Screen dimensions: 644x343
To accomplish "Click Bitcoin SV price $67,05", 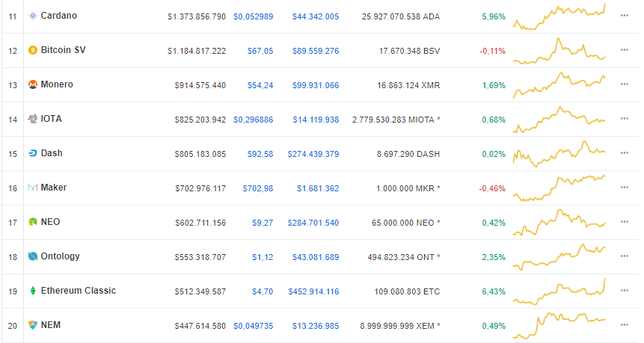I will (x=260, y=52).
